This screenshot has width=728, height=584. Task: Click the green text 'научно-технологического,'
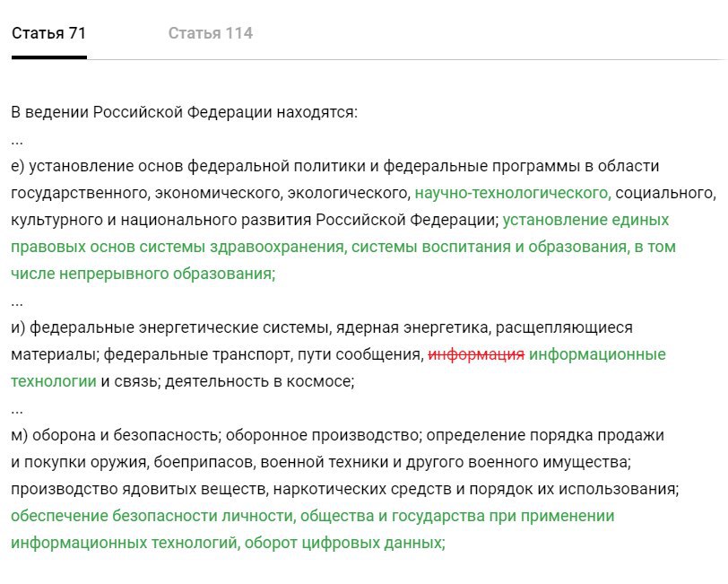(513, 193)
